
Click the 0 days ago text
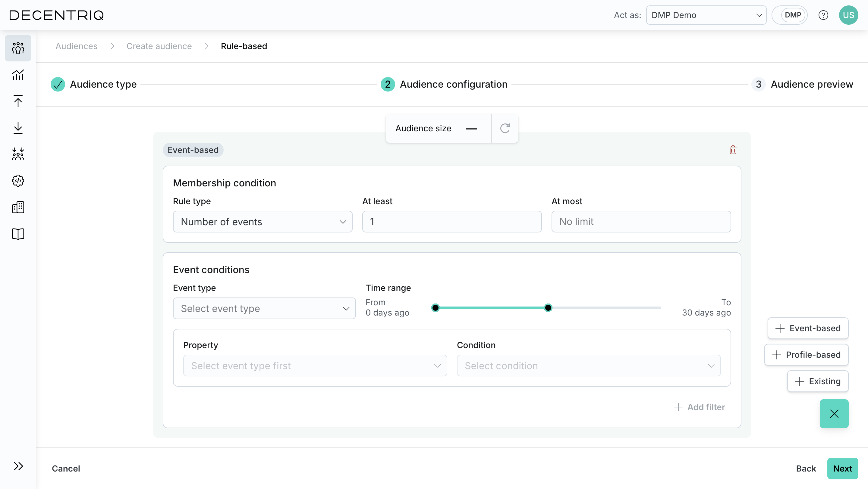[x=387, y=313]
